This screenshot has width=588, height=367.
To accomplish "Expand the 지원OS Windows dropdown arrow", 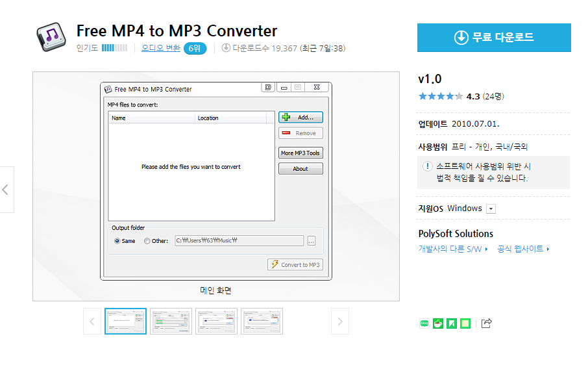I will pyautogui.click(x=491, y=209).
